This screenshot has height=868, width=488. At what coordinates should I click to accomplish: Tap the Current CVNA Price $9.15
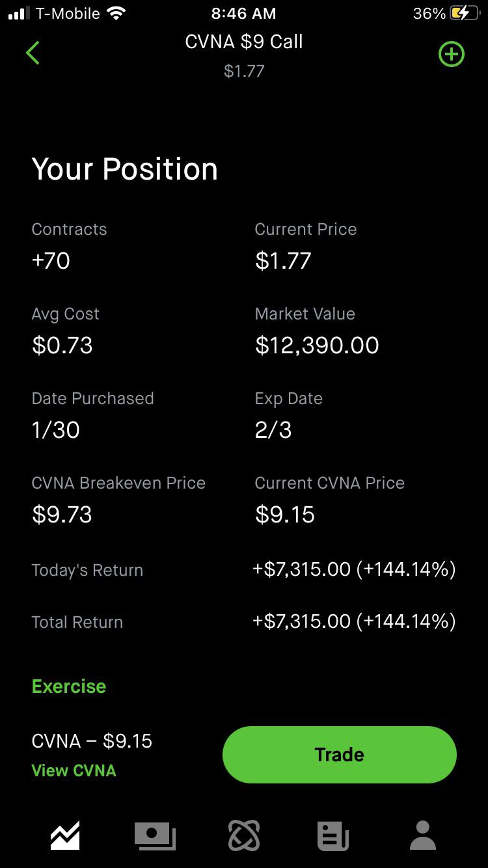coord(285,515)
